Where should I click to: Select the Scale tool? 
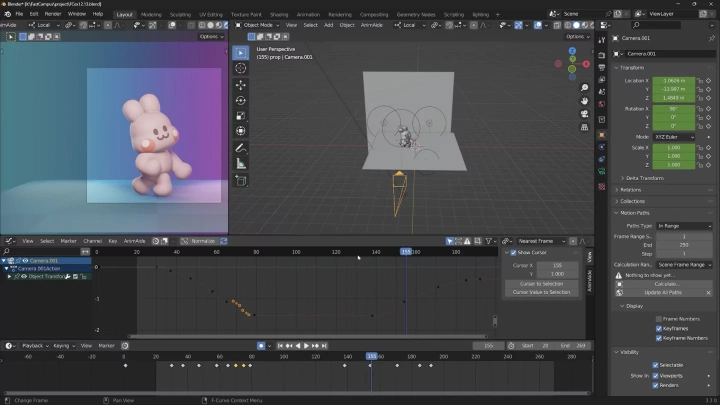tap(241, 116)
